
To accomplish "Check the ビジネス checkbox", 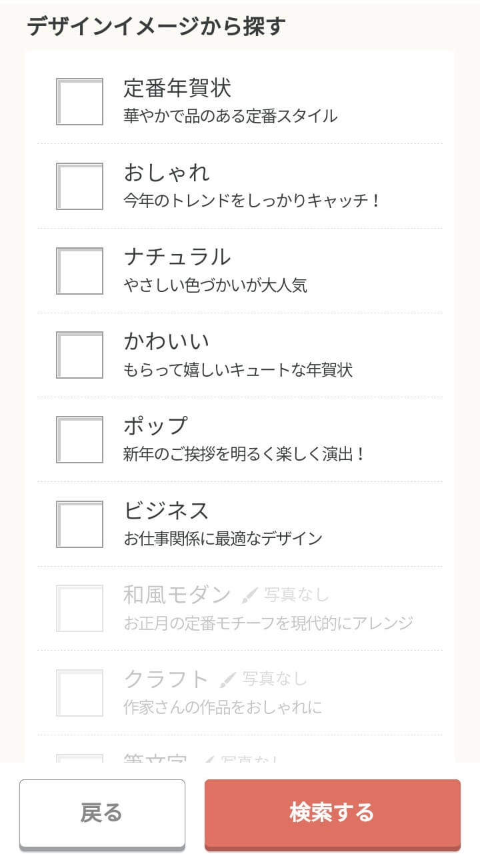I will click(x=79, y=524).
